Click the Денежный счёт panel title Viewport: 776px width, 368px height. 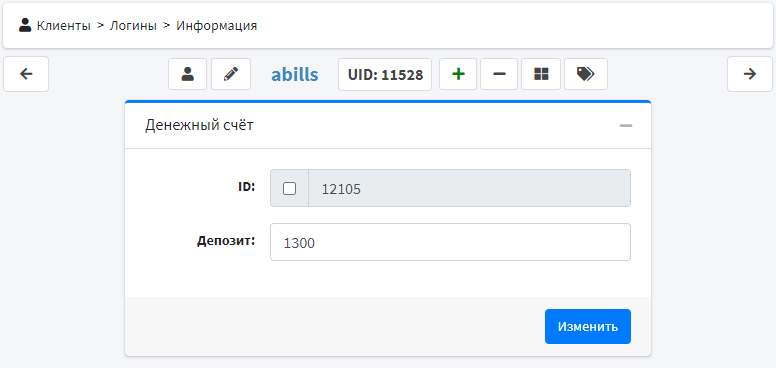[x=199, y=125]
